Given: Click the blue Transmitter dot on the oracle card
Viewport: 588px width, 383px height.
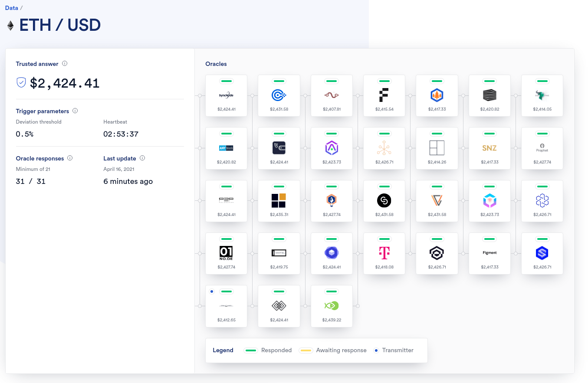Looking at the screenshot, I should (x=211, y=291).
